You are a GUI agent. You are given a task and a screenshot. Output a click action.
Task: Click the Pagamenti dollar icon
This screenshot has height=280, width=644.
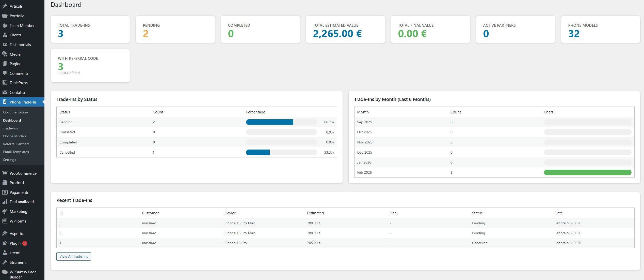click(5, 192)
